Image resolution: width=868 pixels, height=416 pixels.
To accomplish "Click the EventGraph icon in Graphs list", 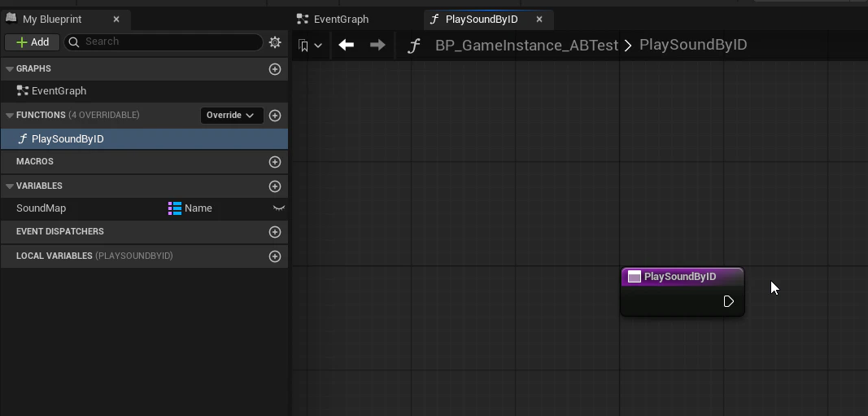I will coord(23,91).
